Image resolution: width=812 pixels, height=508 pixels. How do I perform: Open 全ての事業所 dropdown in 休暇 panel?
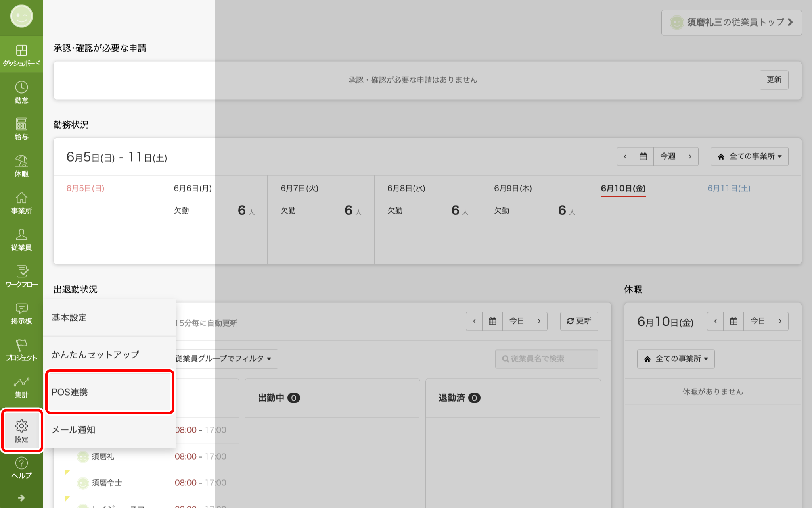coord(676,359)
